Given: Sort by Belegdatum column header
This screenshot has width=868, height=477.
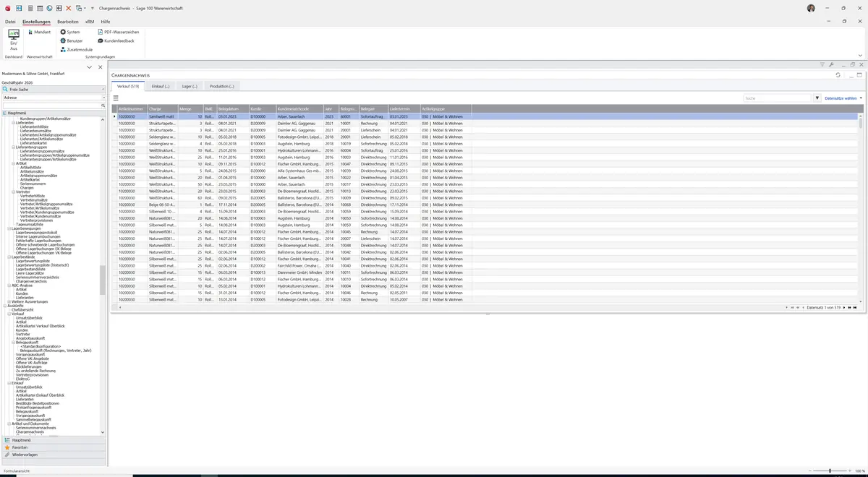Looking at the screenshot, I should pyautogui.click(x=233, y=108).
